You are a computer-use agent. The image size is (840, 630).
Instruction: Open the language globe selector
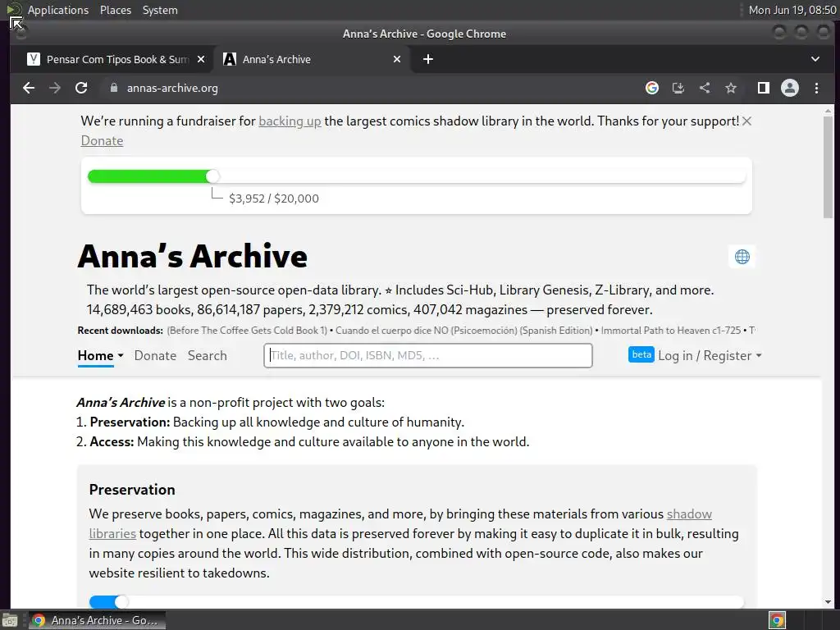(742, 257)
